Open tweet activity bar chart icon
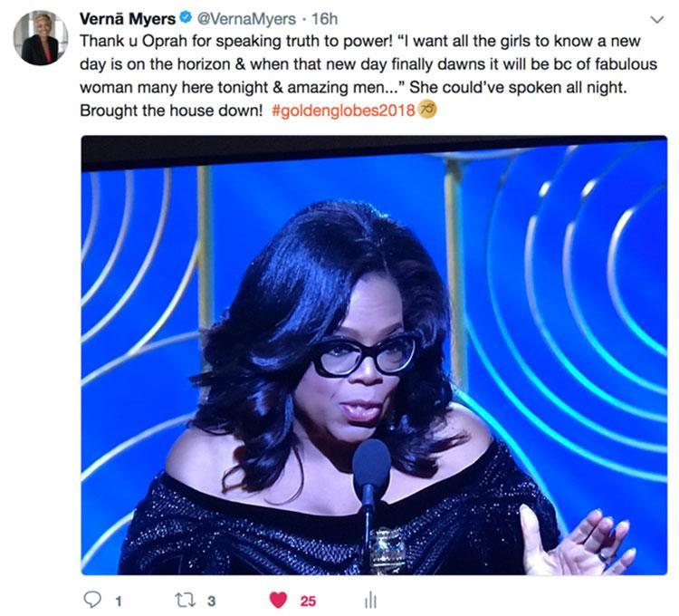 coord(370,601)
